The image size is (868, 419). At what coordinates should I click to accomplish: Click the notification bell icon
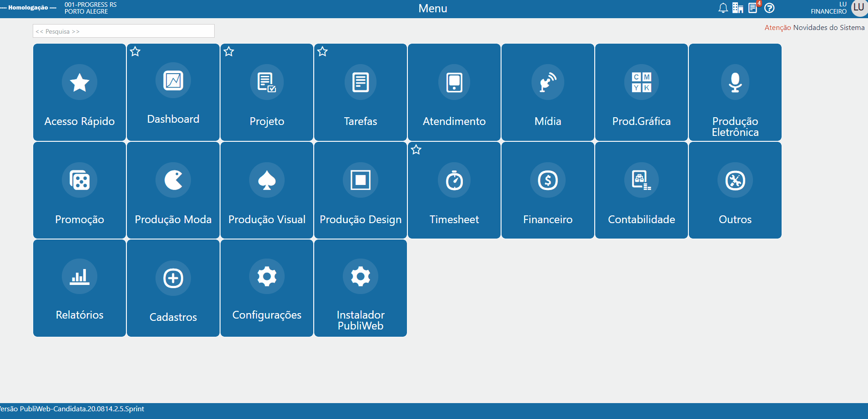(x=723, y=8)
